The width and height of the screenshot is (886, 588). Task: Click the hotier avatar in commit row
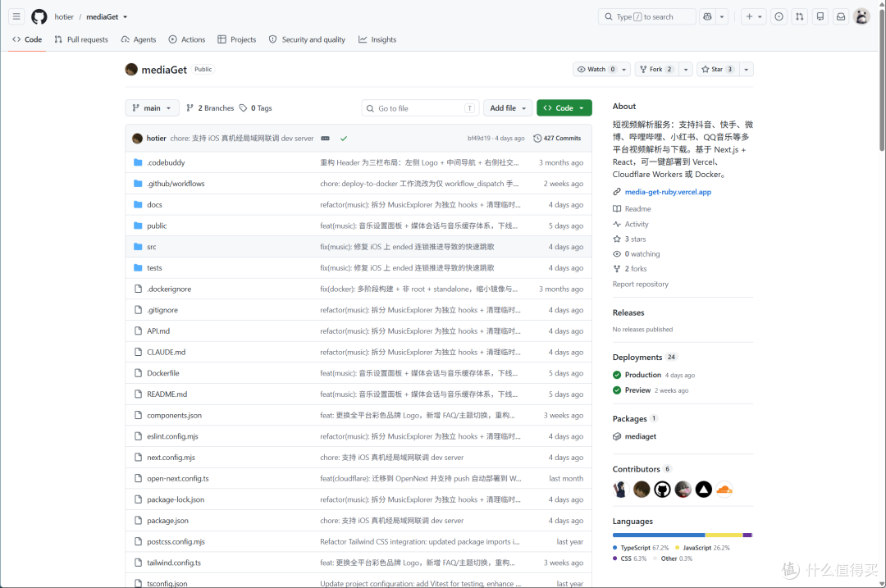[x=137, y=139]
